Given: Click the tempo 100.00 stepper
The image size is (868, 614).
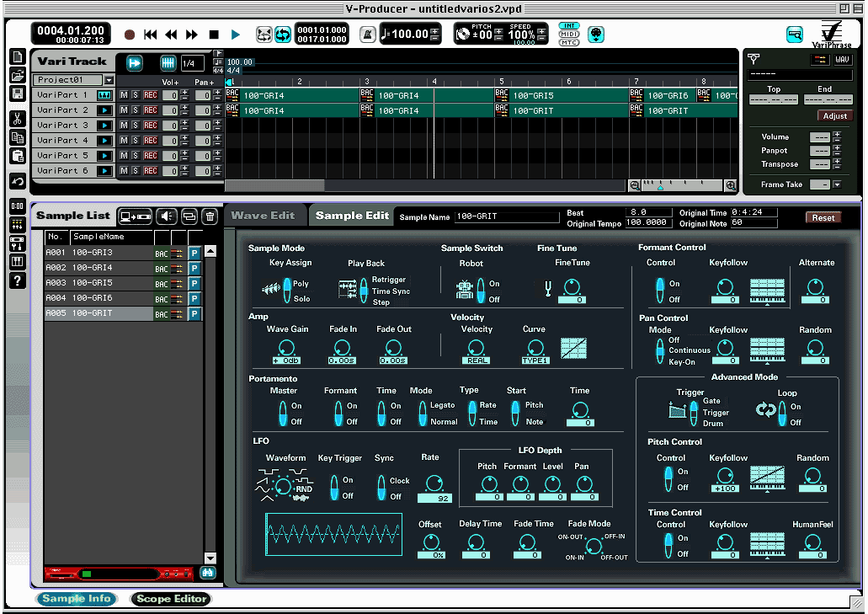Looking at the screenshot, I should tap(435, 35).
